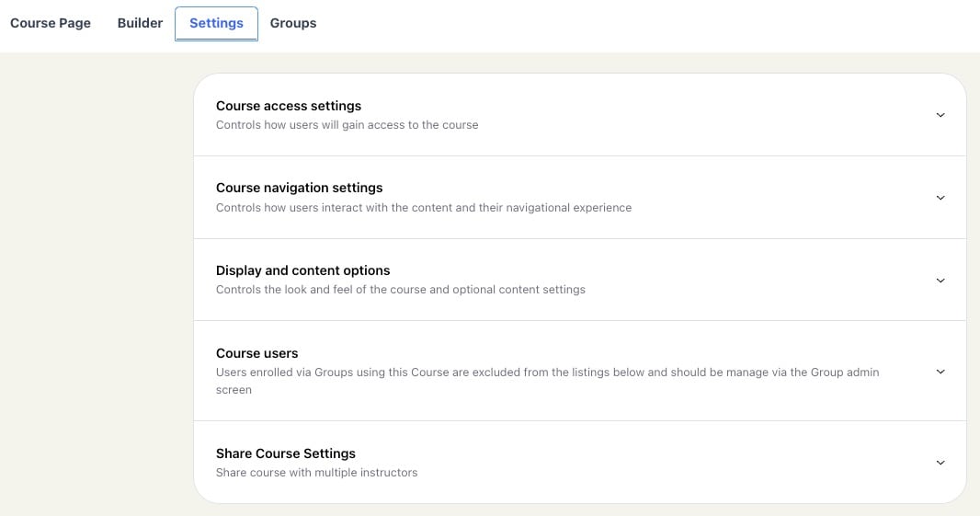The width and height of the screenshot is (980, 516).
Task: Switch to the Builder tab
Action: 140,23
